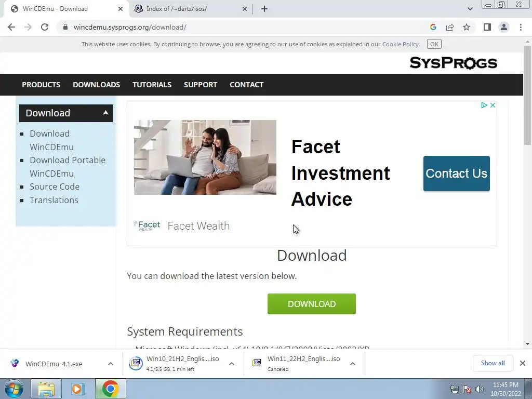
Task: Collapse the Download sidebar section
Action: pos(66,113)
